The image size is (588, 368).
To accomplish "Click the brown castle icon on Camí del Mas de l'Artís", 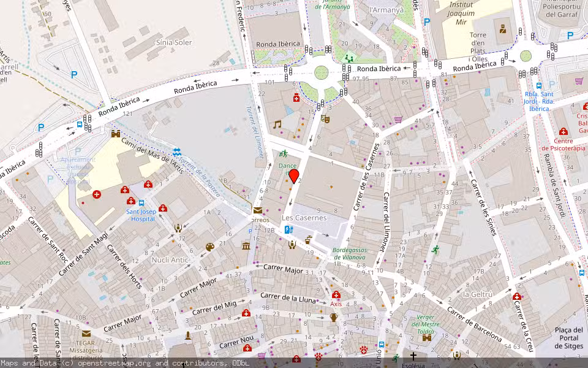I will pyautogui.click(x=116, y=134).
